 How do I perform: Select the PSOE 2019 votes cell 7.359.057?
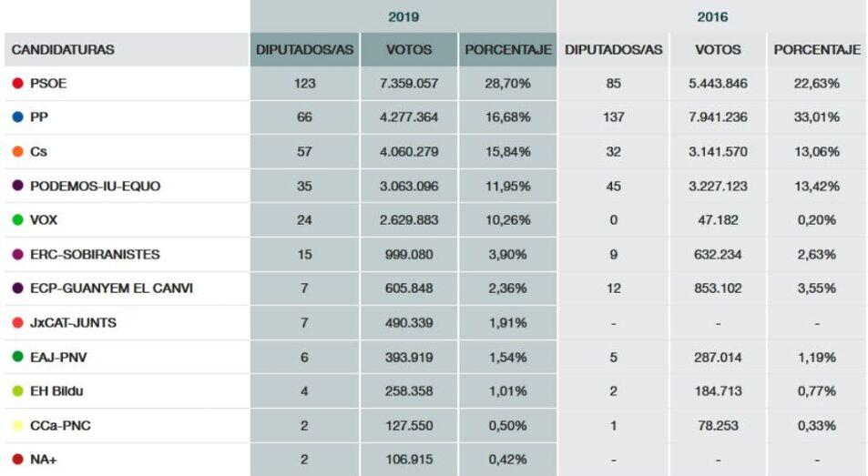[x=409, y=84]
